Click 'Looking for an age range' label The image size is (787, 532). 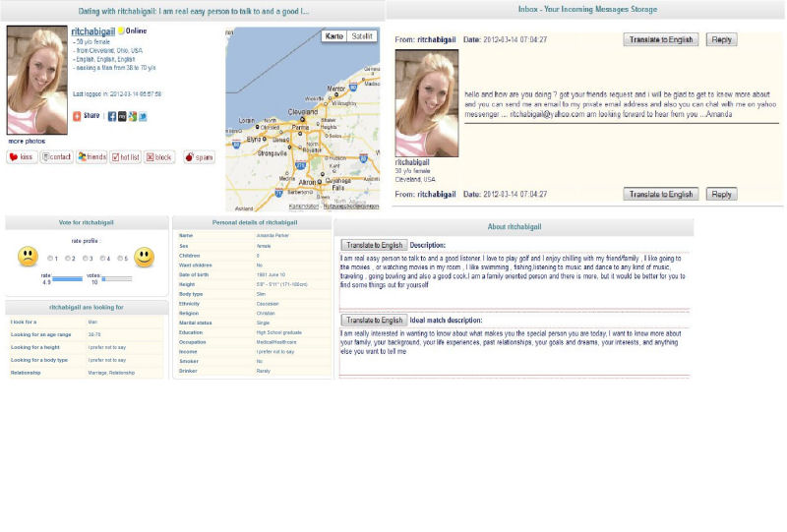tap(40, 334)
